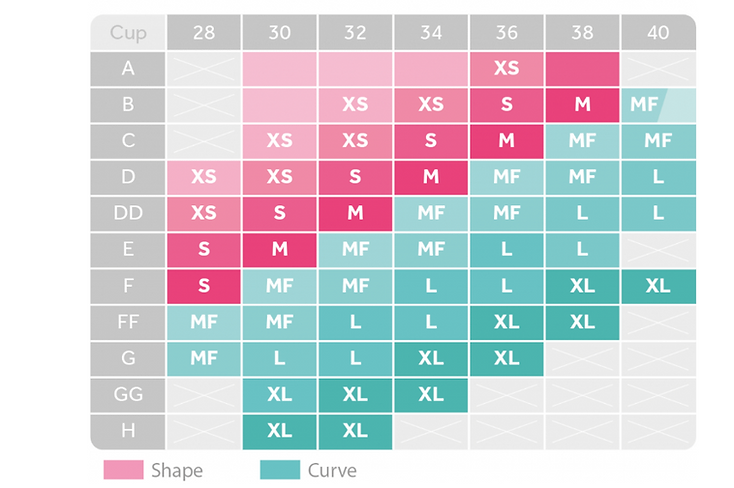Viewport: 734px width, 488px height.
Task: Select the band size 40 column header
Action: click(x=658, y=32)
